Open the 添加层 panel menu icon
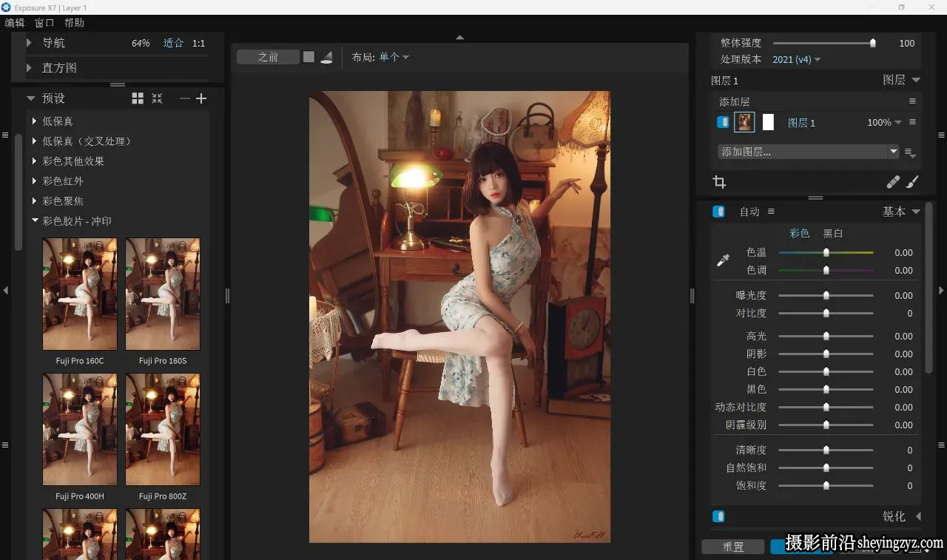947x560 pixels. tap(912, 101)
